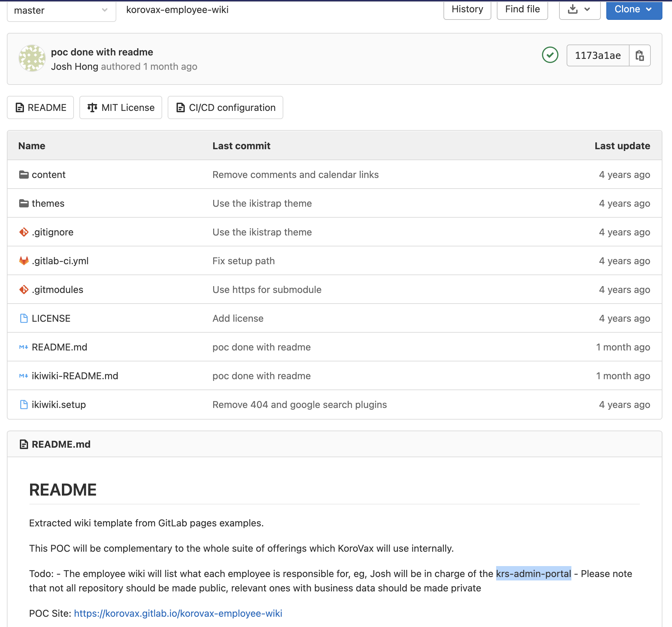The image size is (672, 627).
Task: Open the Add license commit
Action: coord(238,318)
